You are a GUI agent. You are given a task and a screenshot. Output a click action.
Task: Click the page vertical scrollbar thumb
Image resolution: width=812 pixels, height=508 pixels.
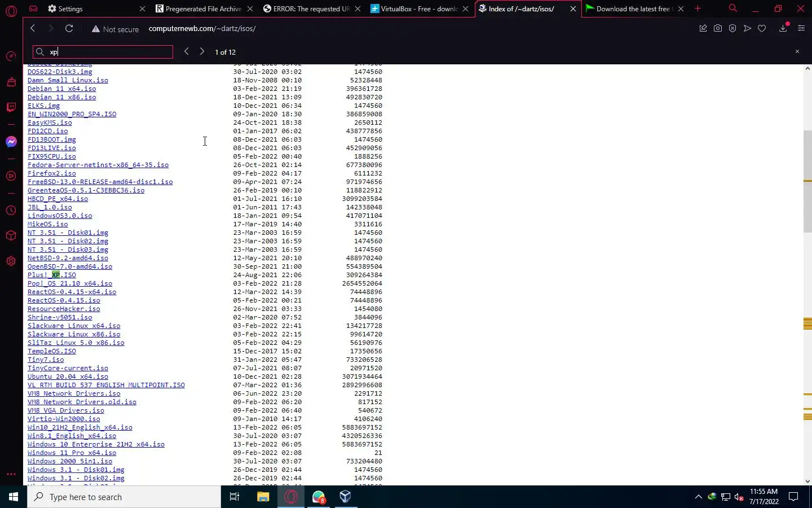coord(807,181)
